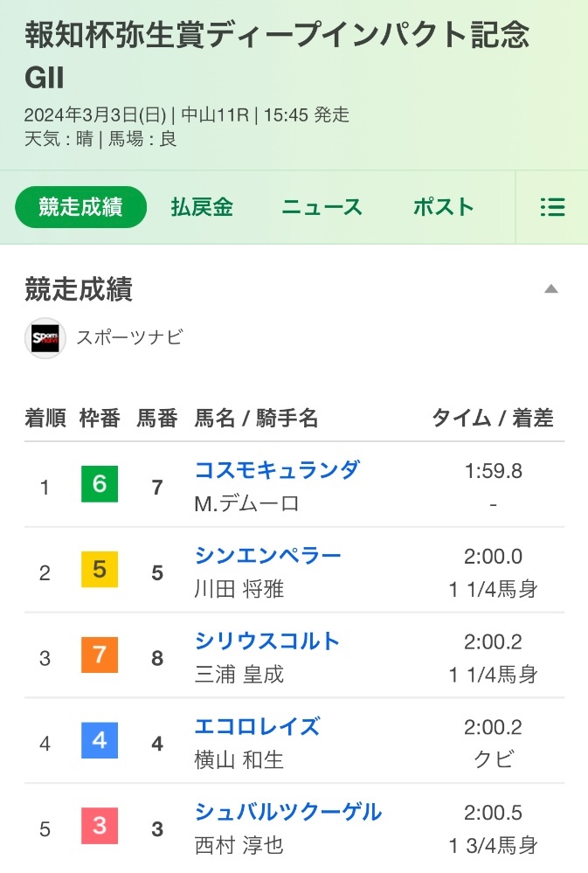Open horse シリウスコルト link
588x873 pixels.
[x=266, y=641]
